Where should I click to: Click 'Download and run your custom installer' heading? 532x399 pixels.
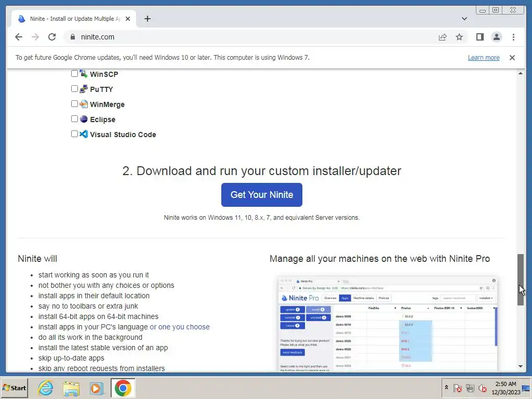click(x=262, y=171)
